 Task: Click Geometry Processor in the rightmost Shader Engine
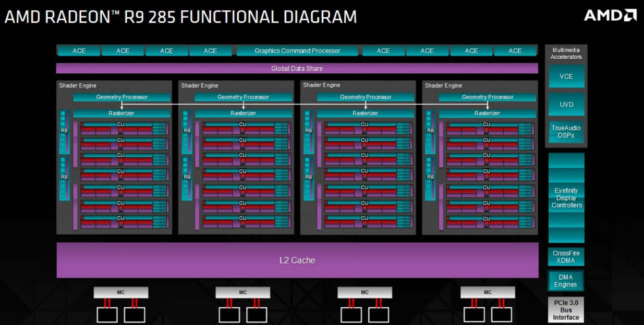coord(488,97)
